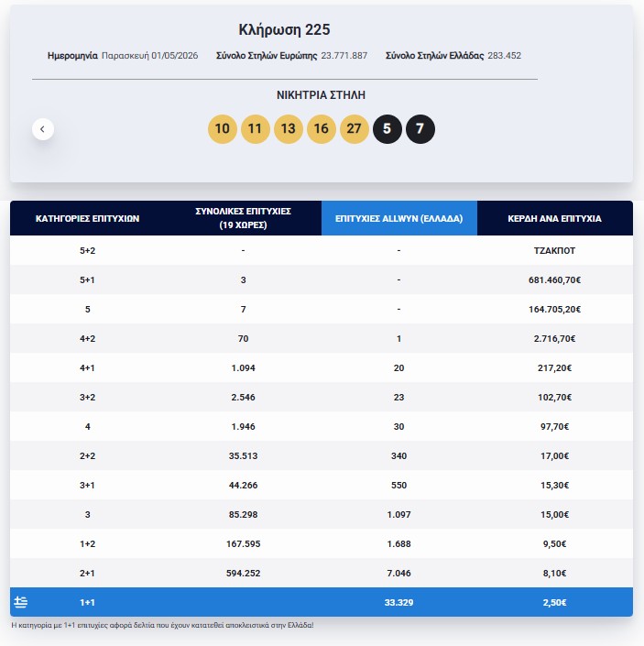Viewport: 644px width, 646px height.
Task: Select the yellow ball number 13
Action: (289, 129)
